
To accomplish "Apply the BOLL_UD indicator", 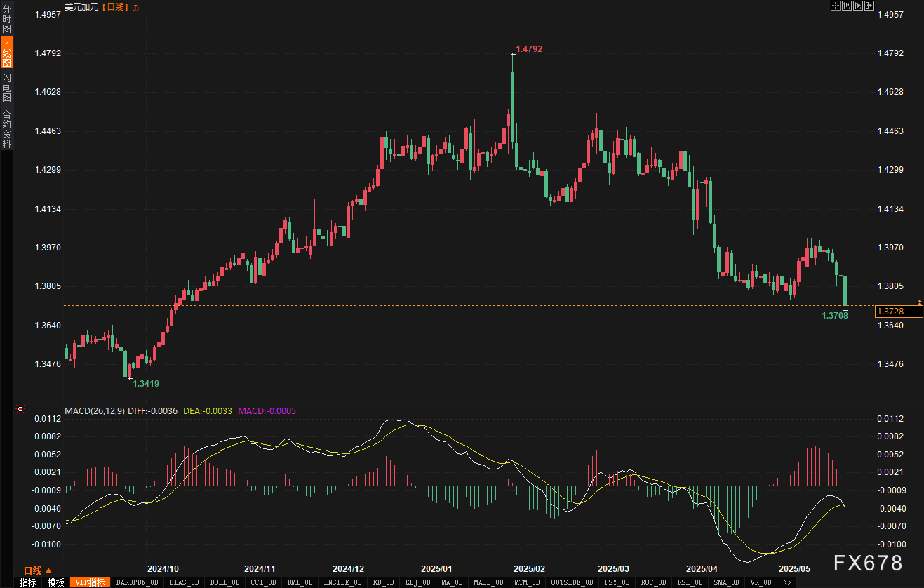I will click(x=225, y=582).
